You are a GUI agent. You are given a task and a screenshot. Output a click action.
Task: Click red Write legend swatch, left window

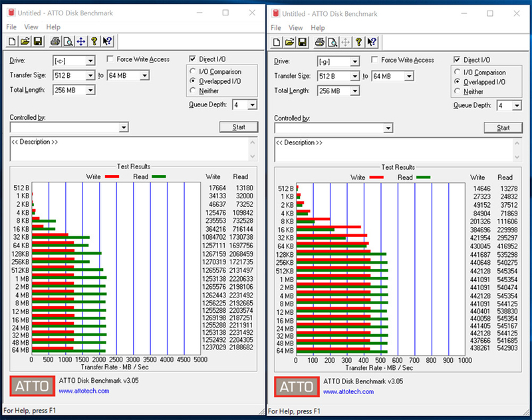click(x=112, y=176)
